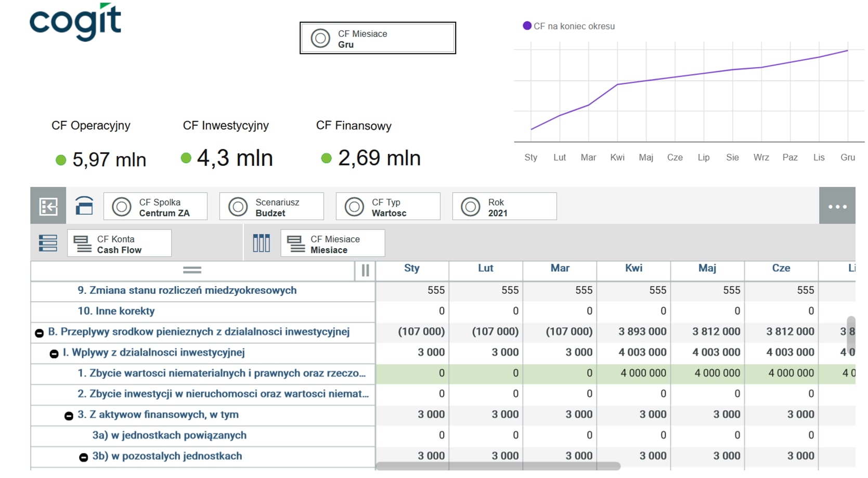Click the green status dot beside 4,3 mln

(186, 158)
